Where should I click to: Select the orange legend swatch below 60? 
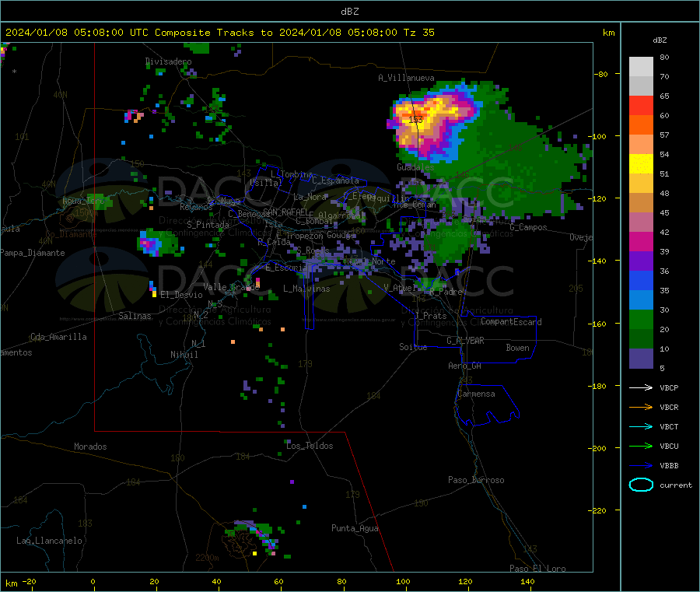tap(641, 125)
